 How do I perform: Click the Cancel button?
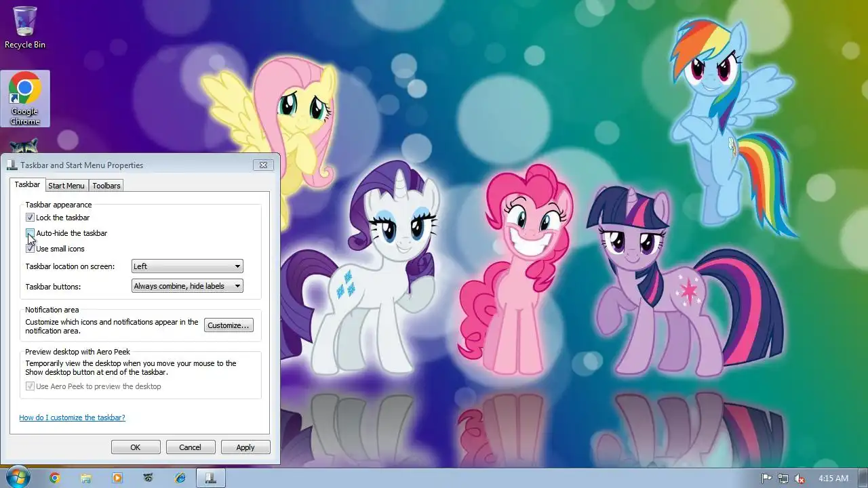pos(191,447)
